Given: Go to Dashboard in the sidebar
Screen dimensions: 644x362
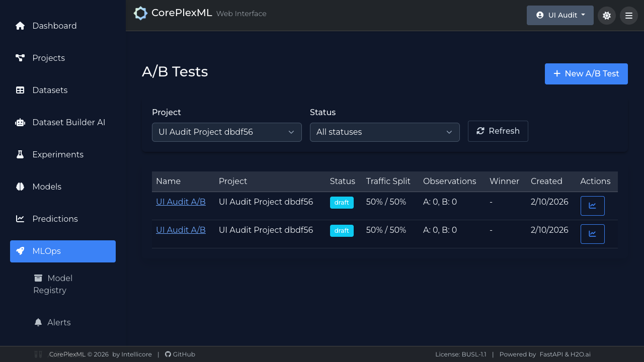Looking at the screenshot, I should point(54,26).
